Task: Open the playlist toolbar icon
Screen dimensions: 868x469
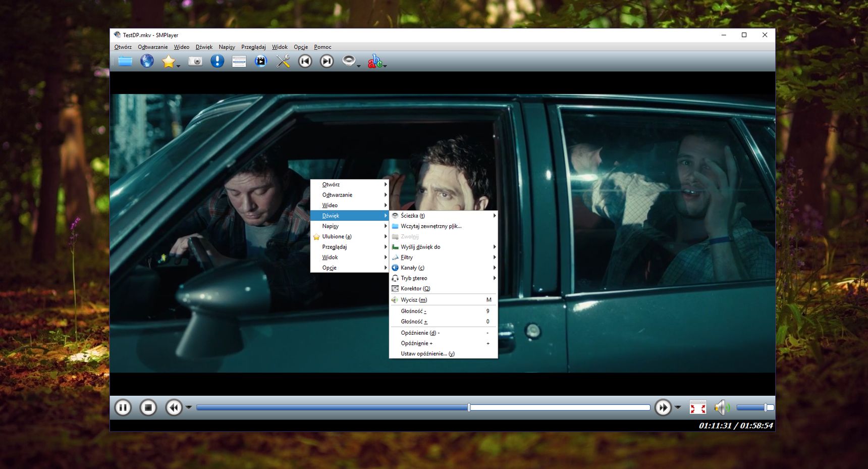Action: (239, 62)
